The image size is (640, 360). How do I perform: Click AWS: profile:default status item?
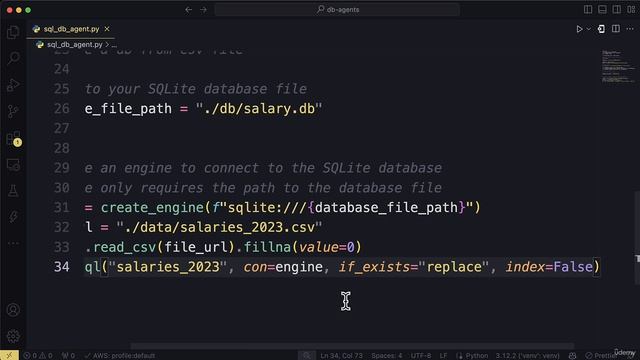pyautogui.click(x=120, y=356)
